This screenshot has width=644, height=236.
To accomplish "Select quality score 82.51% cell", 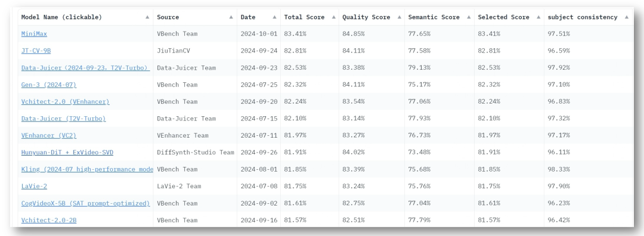I will (x=371, y=220).
